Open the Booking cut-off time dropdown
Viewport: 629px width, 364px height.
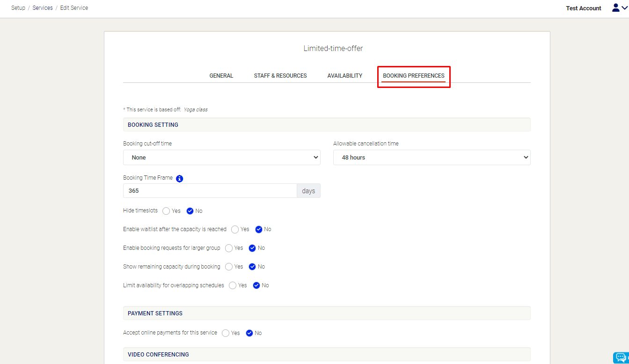pos(221,157)
